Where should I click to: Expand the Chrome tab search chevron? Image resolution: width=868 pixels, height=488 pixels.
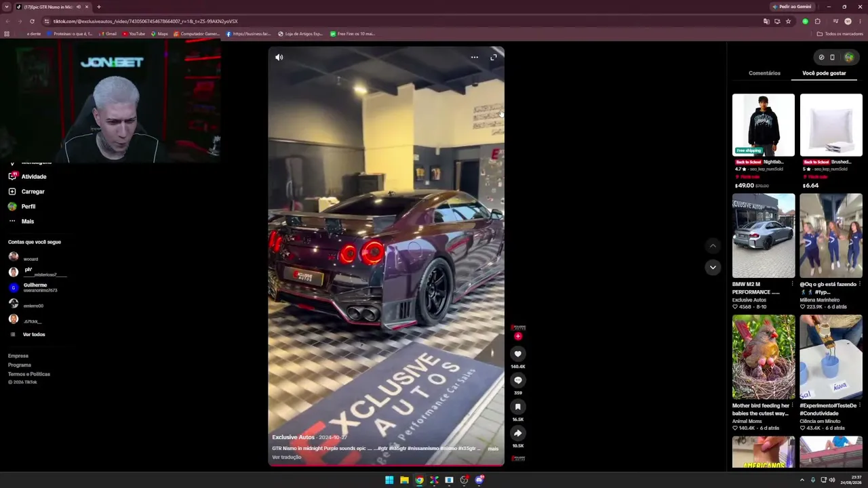click(7, 7)
